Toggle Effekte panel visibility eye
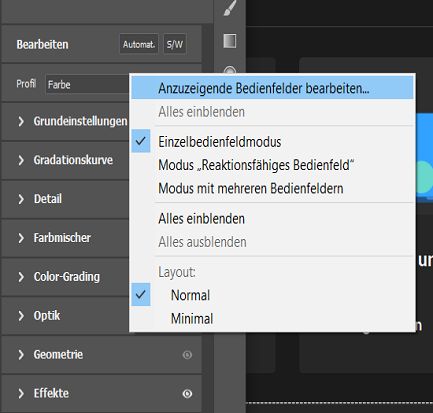Viewport: 433px width, 413px height. (x=187, y=394)
